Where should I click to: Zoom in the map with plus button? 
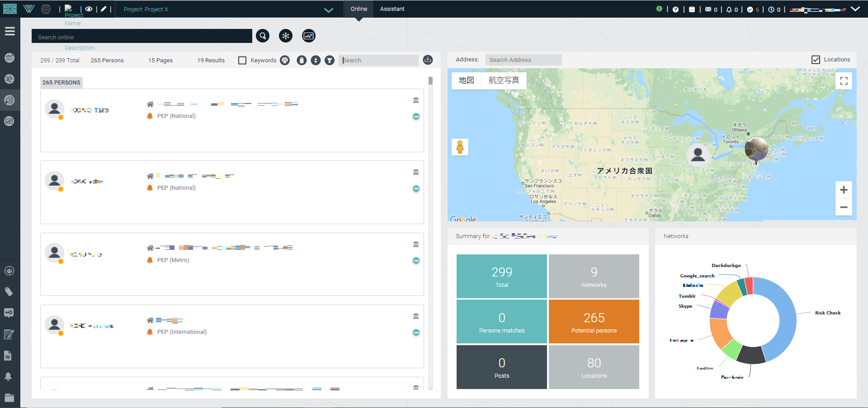[x=844, y=190]
